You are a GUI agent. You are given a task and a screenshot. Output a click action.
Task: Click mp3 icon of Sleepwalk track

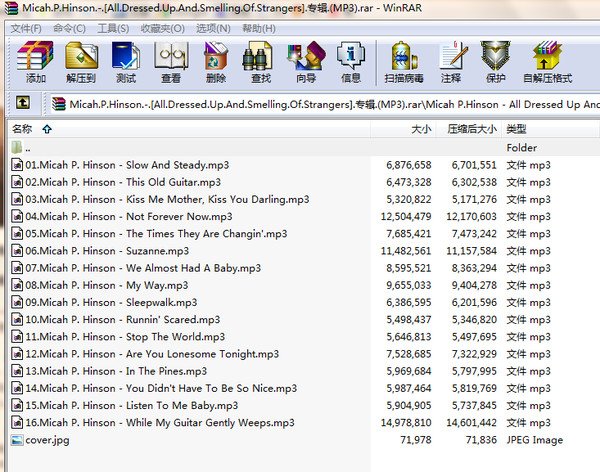pos(17,302)
